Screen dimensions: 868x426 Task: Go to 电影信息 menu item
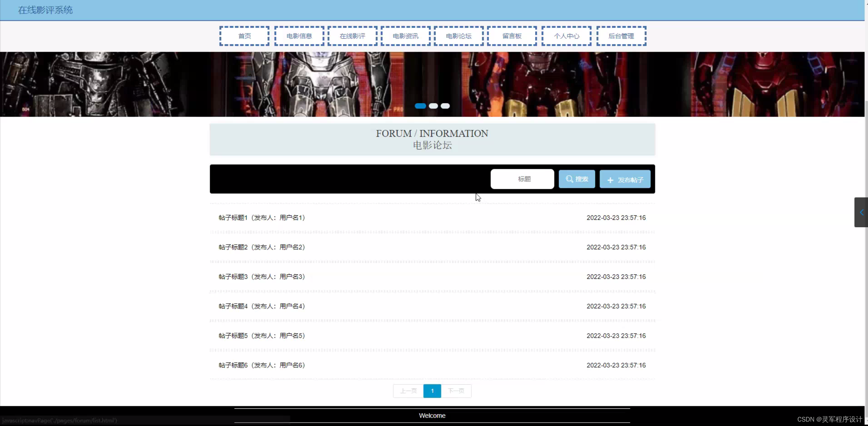(x=299, y=36)
